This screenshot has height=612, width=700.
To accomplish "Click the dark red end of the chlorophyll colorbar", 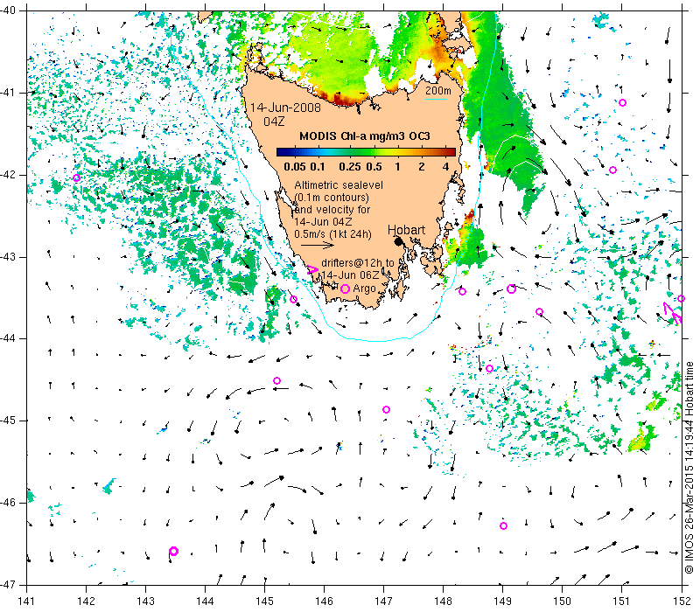I will click(x=451, y=152).
